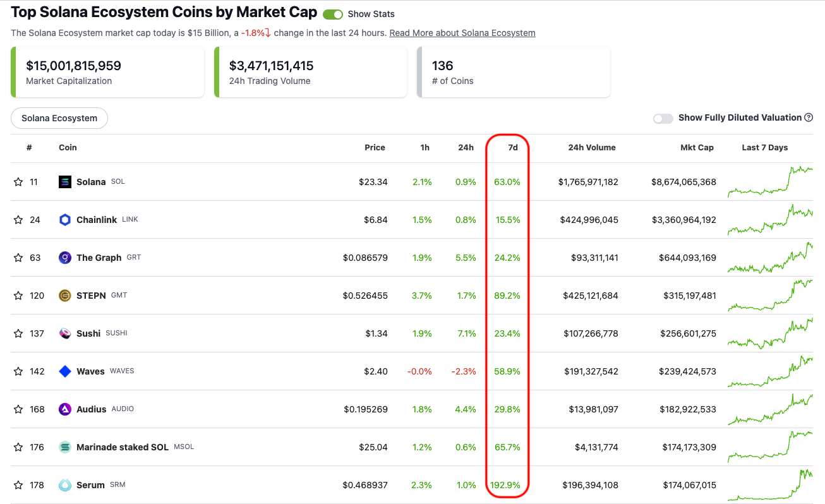Enable the Show Fully Diluted Valuation toggle
This screenshot has width=825, height=504.
coord(663,118)
